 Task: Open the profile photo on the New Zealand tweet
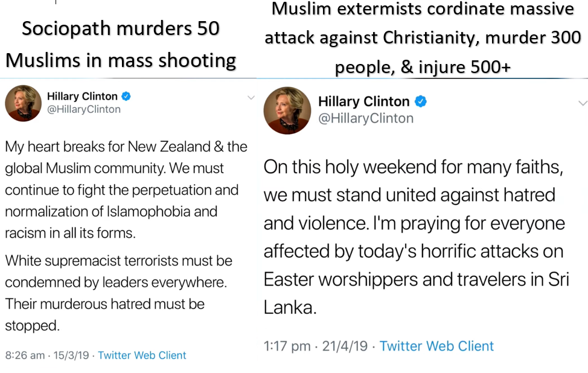pos(23,103)
